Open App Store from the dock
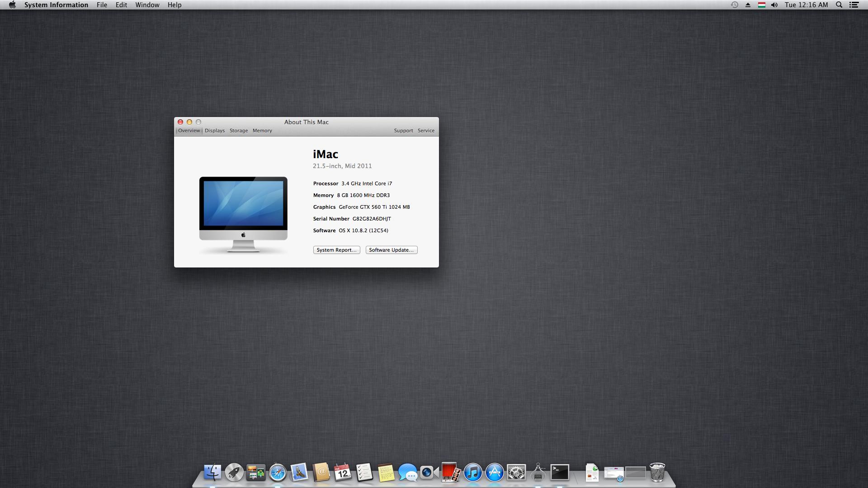868x488 pixels. (x=495, y=473)
